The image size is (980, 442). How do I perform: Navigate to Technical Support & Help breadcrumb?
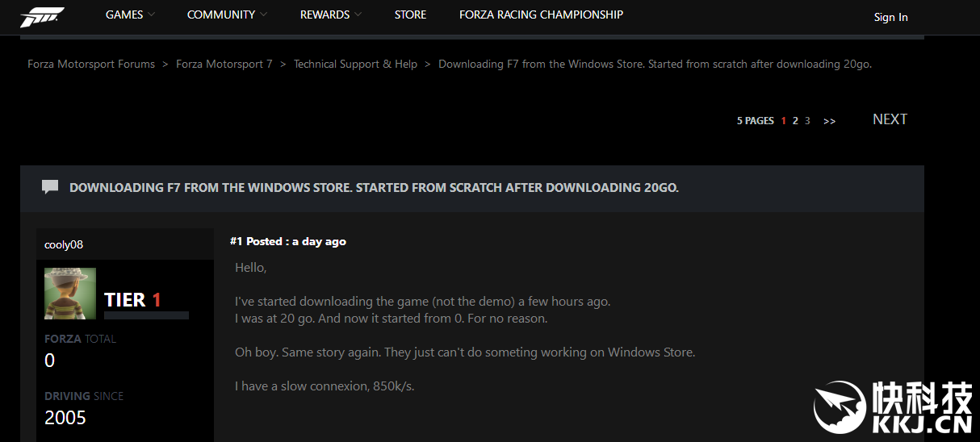(355, 64)
